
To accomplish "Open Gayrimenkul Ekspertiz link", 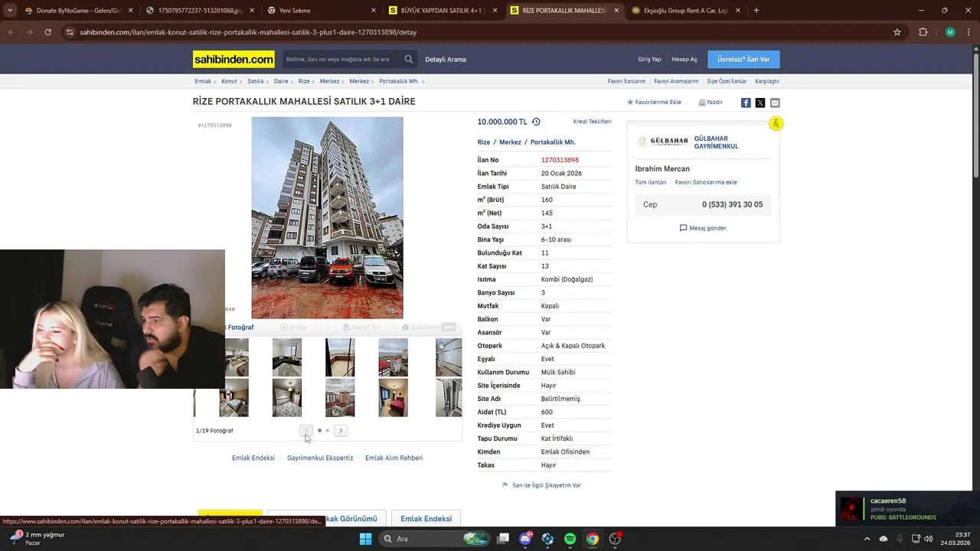I will coord(320,458).
